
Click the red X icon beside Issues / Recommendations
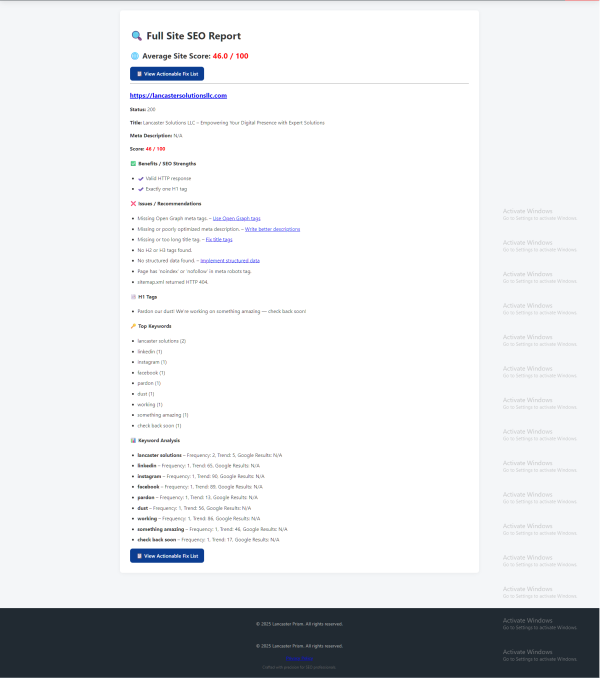click(x=133, y=203)
